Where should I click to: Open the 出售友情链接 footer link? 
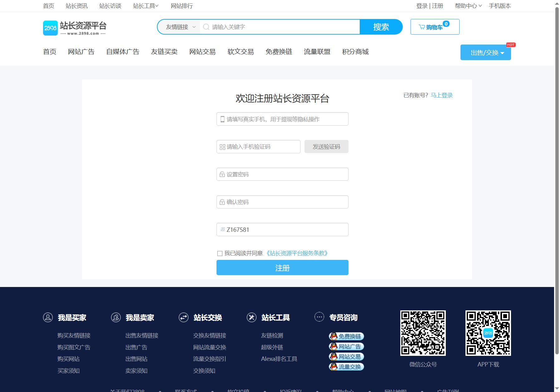tap(142, 336)
